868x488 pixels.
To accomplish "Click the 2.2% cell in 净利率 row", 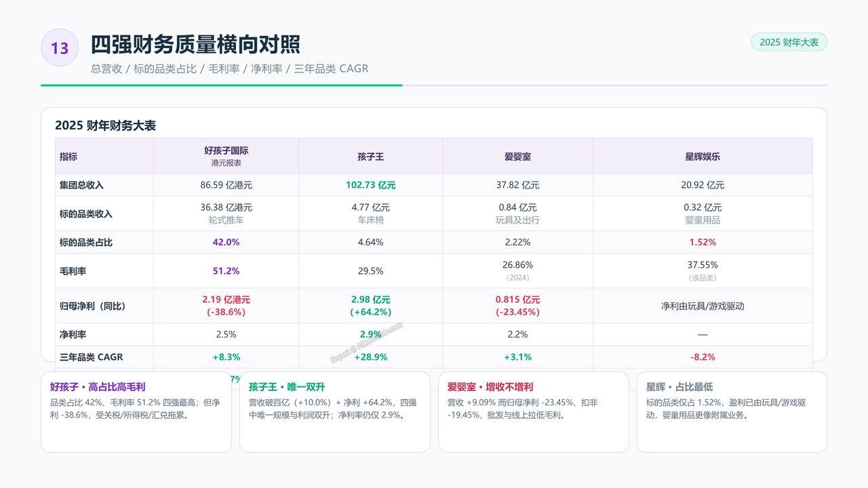I will 518,334.
